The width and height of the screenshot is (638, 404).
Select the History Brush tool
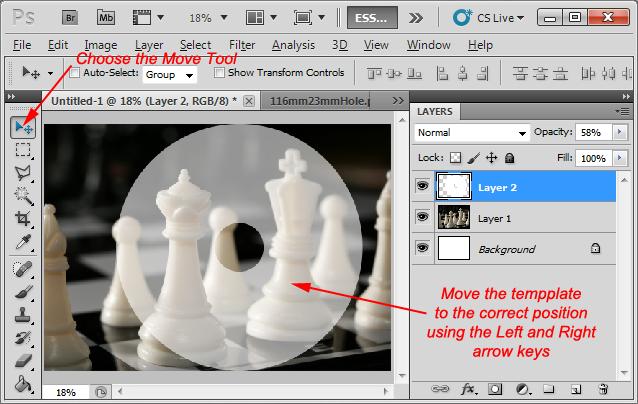coord(23,338)
